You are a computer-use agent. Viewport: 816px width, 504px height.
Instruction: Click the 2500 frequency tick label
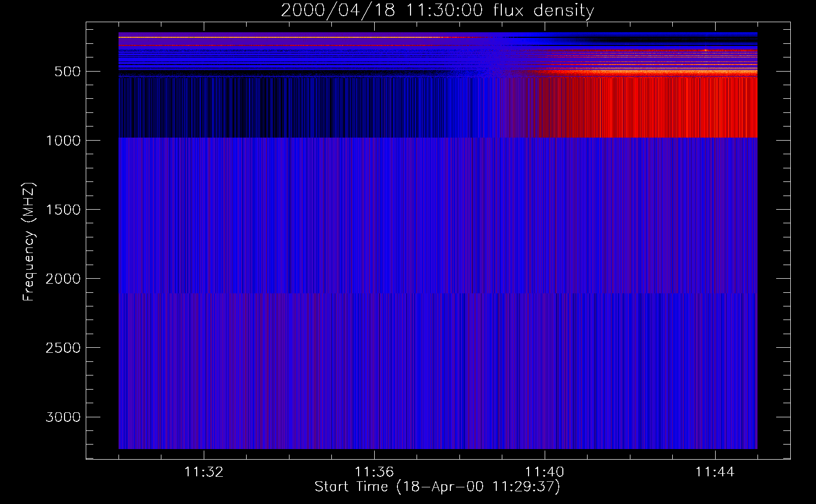[63, 348]
